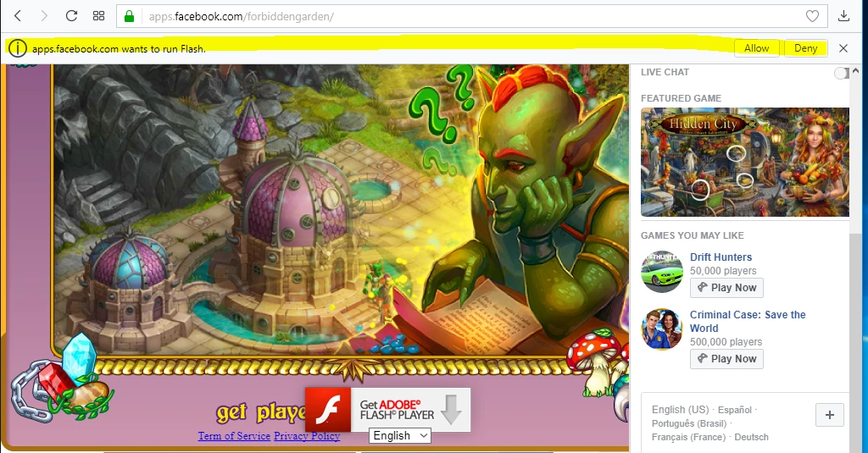868x453 pixels.
Task: Click the 'FEATURED GAME' heading text
Action: [x=681, y=98]
